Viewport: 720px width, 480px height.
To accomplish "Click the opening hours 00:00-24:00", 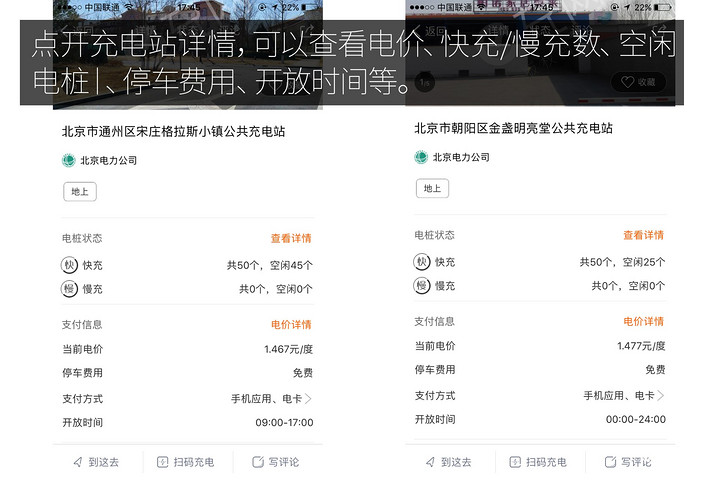I will click(x=636, y=419).
